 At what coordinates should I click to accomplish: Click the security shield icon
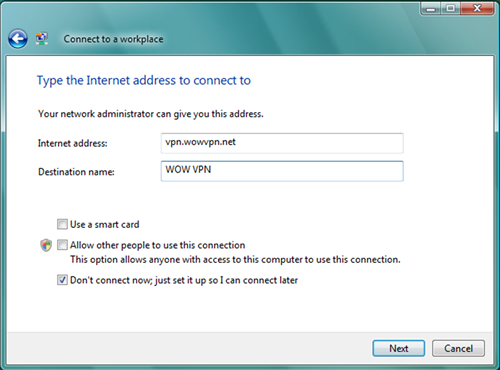[x=46, y=245]
